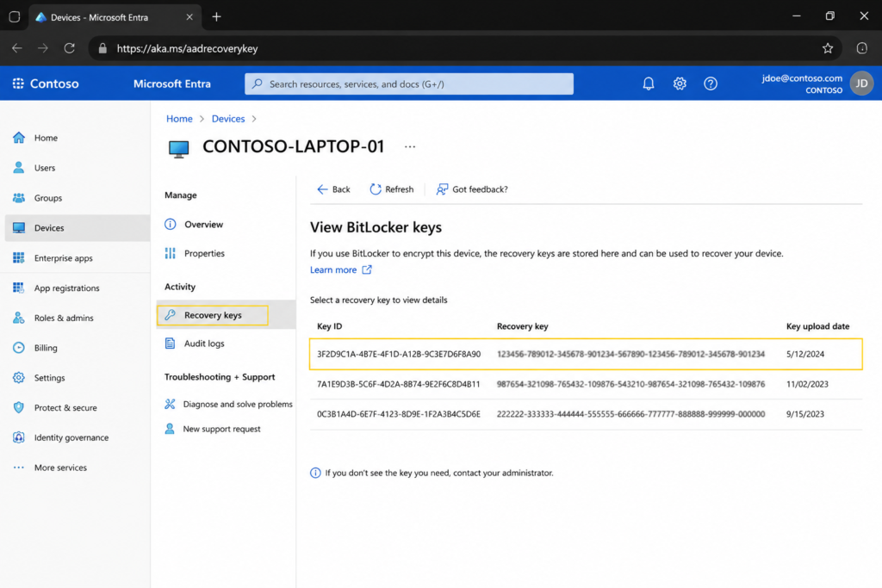Click the Protect & secure shield icon
Screen dimensions: 882x588
tap(19, 407)
